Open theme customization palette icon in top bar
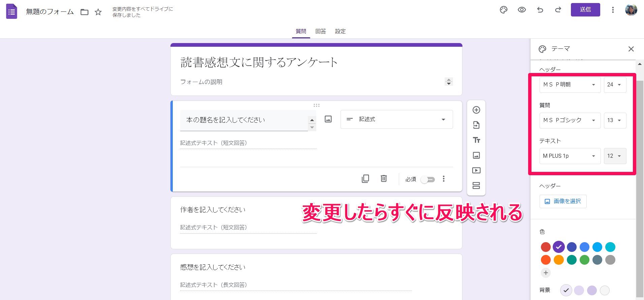The image size is (644, 300). [x=504, y=10]
